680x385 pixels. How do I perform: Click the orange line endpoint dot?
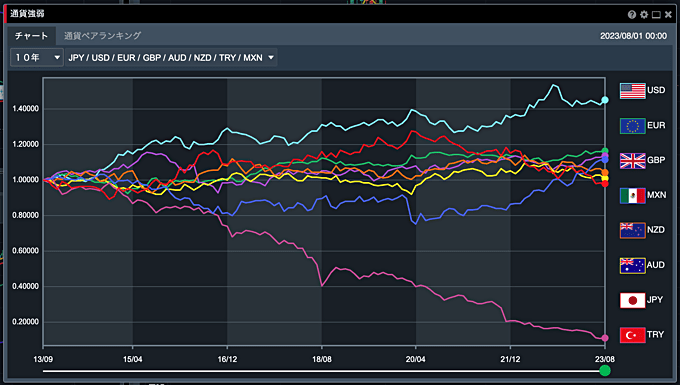(605, 173)
